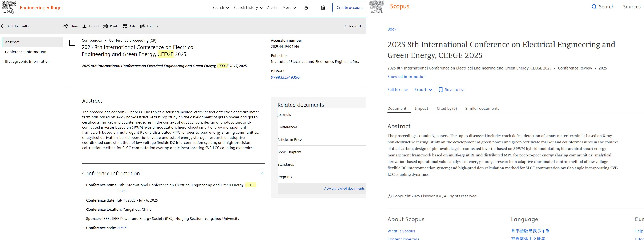Click the Print icon
The width and height of the screenshot is (644, 240).
(105, 26)
